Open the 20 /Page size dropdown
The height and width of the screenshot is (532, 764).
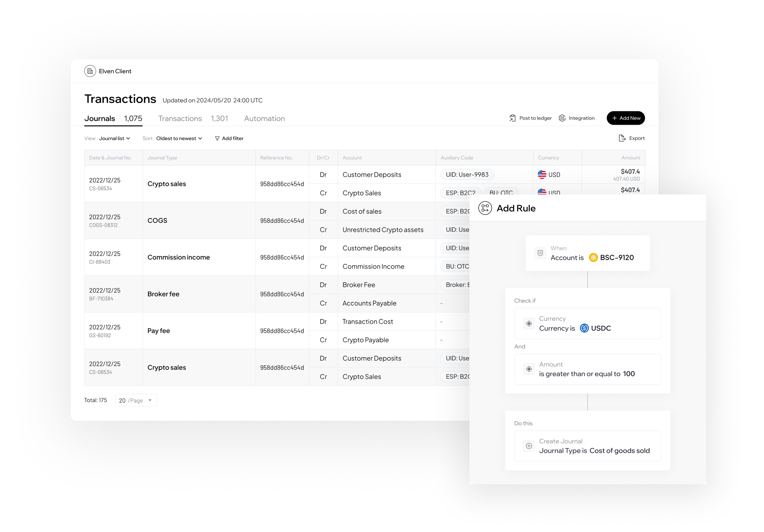(136, 400)
